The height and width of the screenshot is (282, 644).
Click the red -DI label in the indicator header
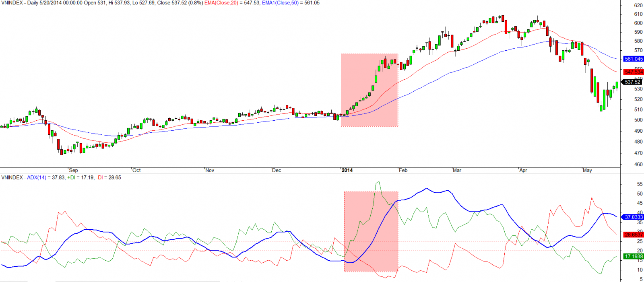tap(100, 177)
